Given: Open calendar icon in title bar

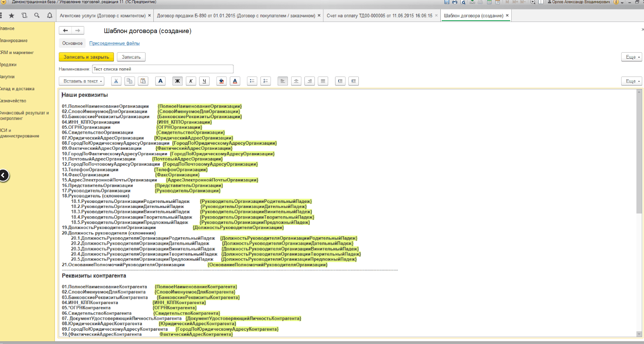Looking at the screenshot, I should [497, 2].
